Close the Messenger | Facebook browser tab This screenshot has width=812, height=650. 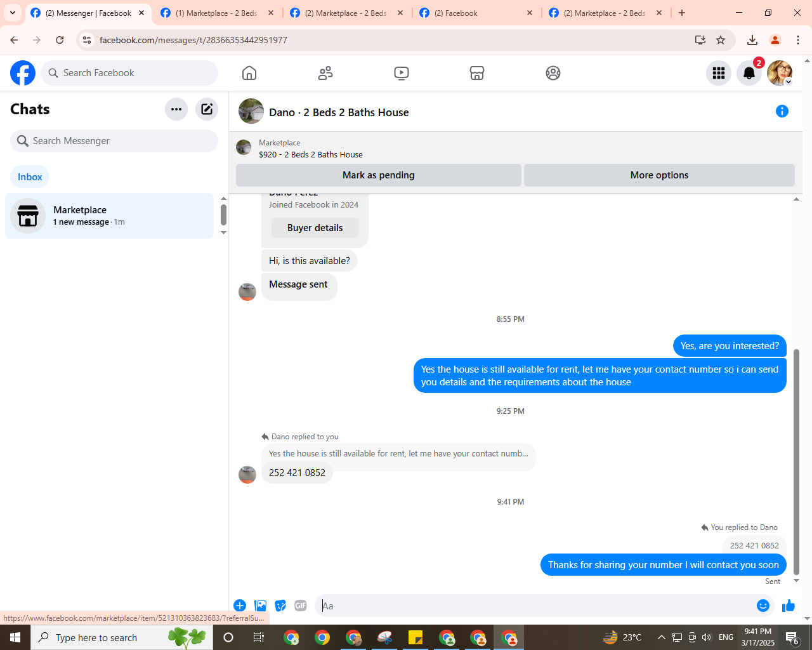point(141,13)
